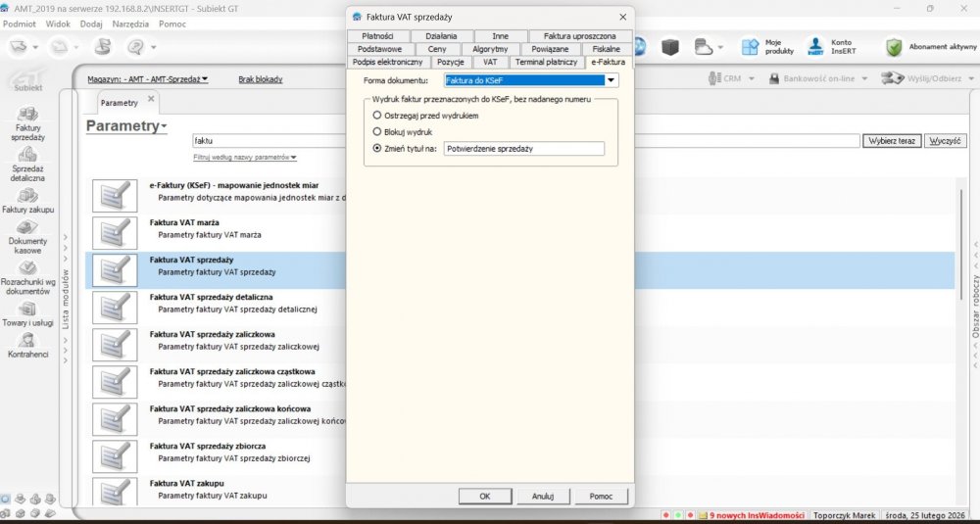The image size is (980, 524).
Task: Switch to the Pozycje tab
Action: 450,62
